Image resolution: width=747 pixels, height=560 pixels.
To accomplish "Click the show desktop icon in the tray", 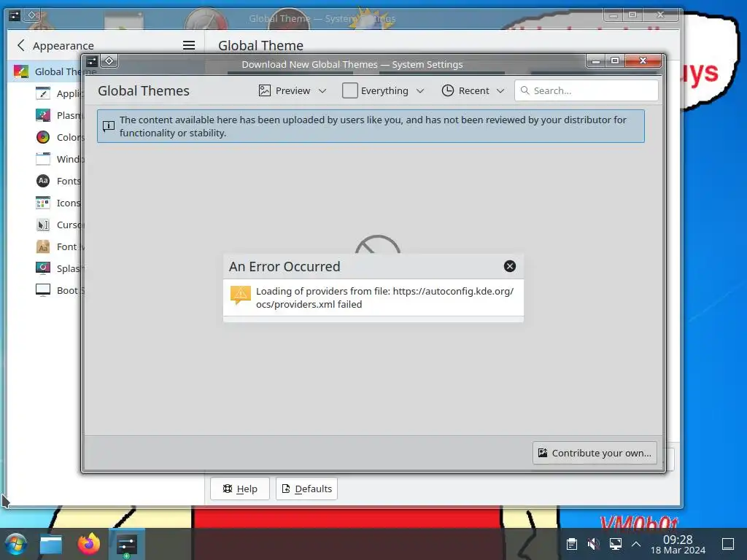I will (x=728, y=544).
